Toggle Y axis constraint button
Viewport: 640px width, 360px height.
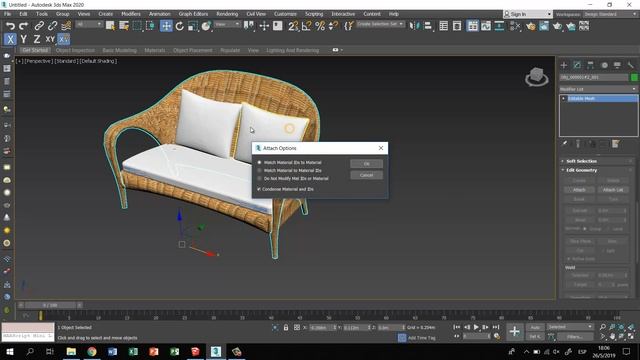click(x=24, y=39)
